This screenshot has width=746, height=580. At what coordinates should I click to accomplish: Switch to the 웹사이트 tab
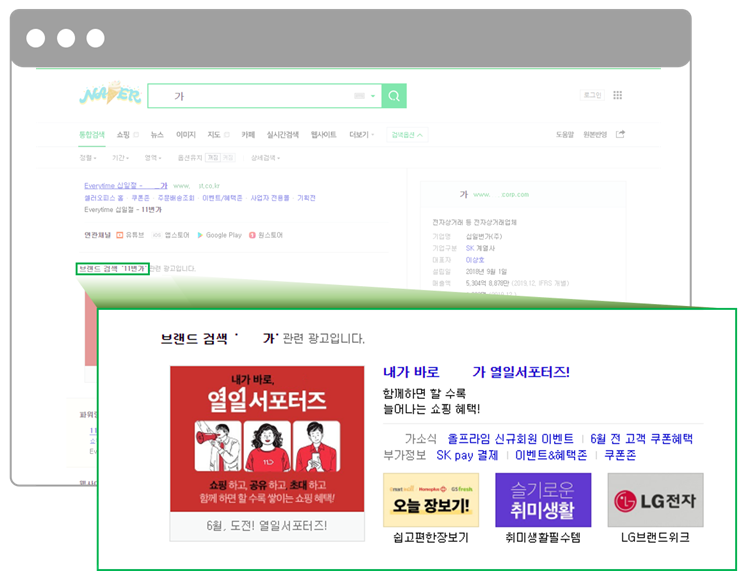tap(324, 135)
